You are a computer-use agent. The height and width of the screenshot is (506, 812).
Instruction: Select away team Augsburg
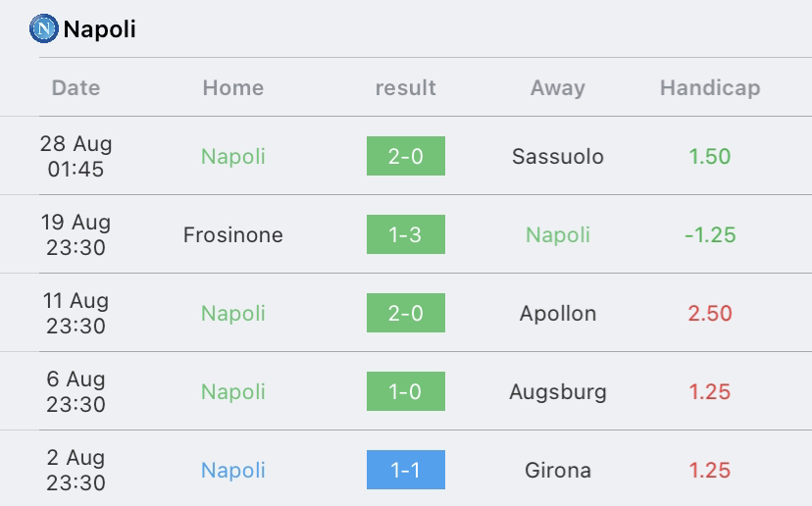pyautogui.click(x=558, y=391)
